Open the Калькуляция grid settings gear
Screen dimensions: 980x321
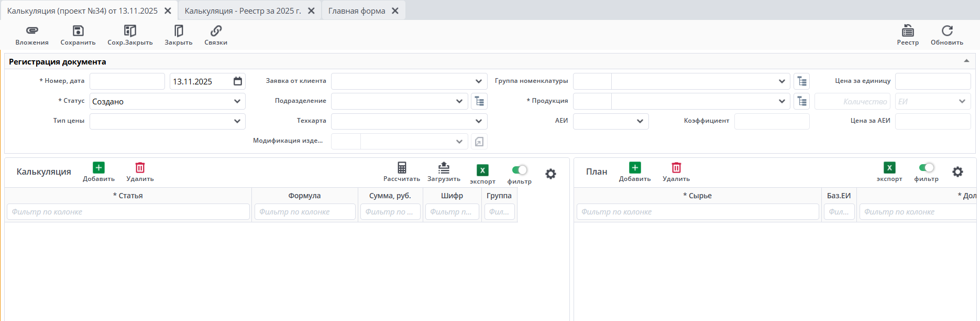pos(550,174)
